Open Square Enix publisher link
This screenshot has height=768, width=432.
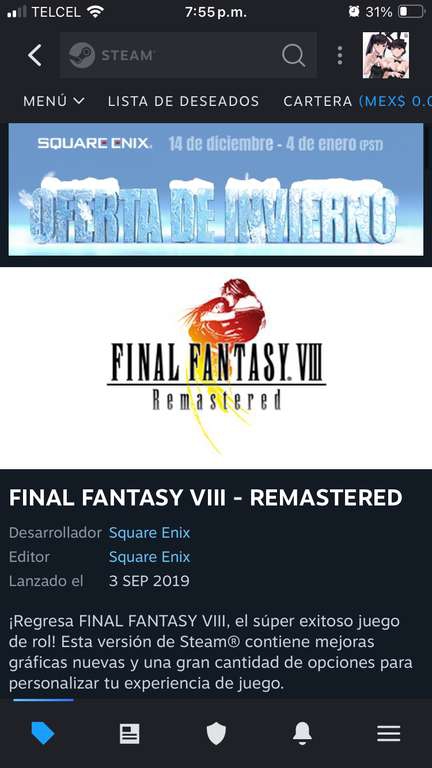(149, 557)
